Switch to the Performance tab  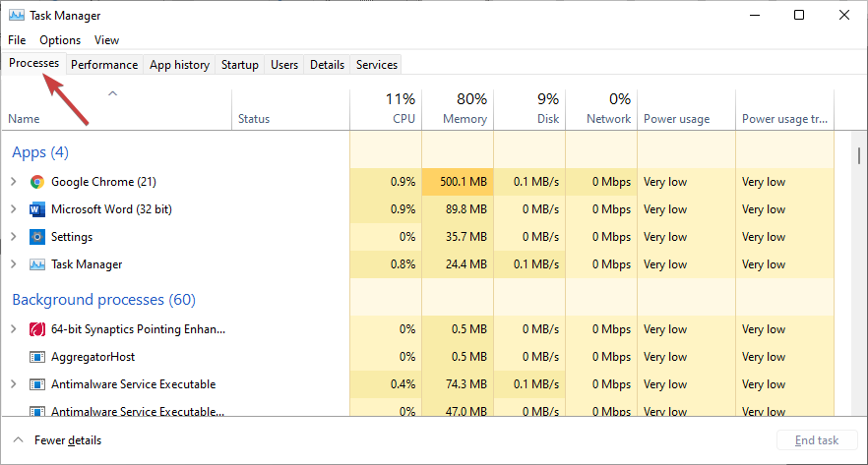coord(104,65)
